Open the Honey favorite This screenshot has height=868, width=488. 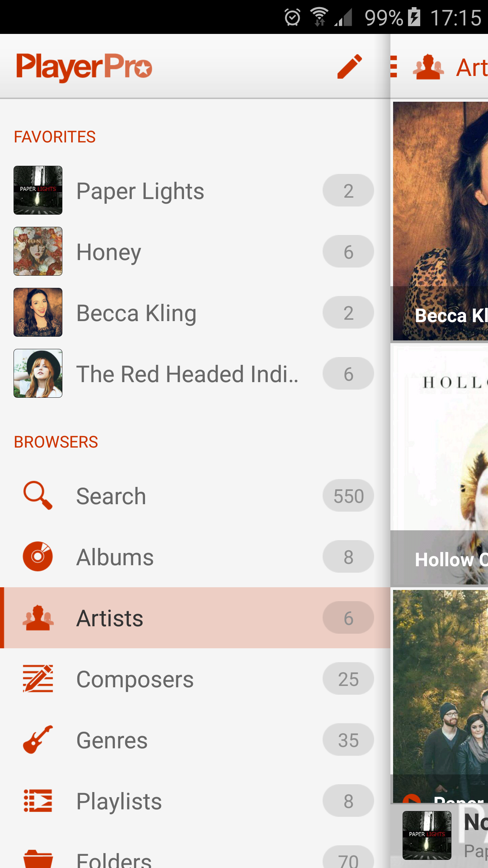[x=109, y=252]
